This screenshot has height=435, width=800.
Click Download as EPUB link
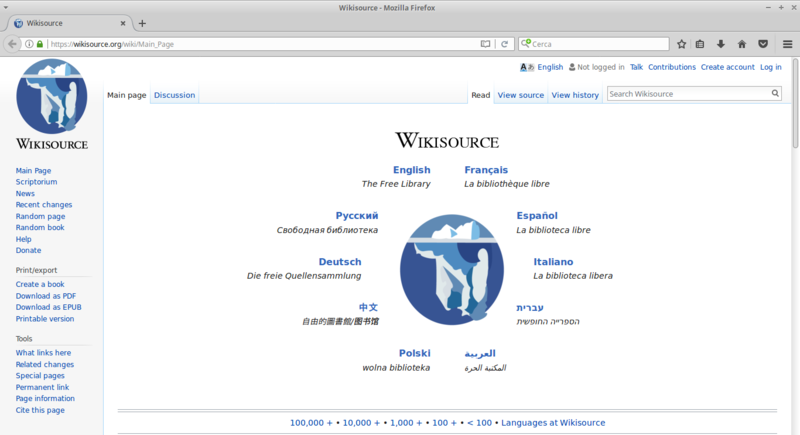tap(48, 307)
